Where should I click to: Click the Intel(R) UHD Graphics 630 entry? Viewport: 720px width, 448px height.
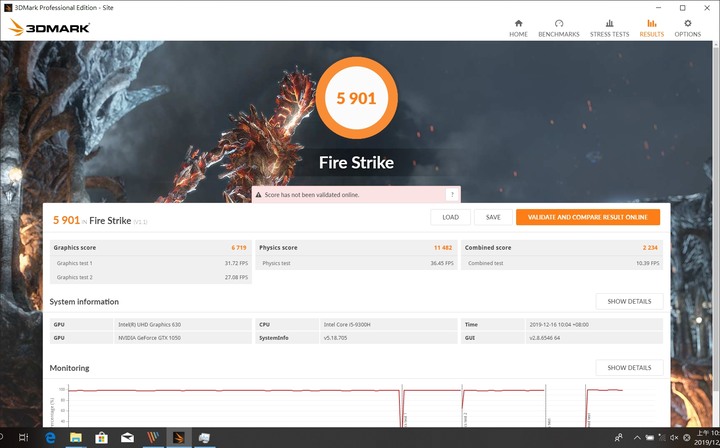point(150,325)
